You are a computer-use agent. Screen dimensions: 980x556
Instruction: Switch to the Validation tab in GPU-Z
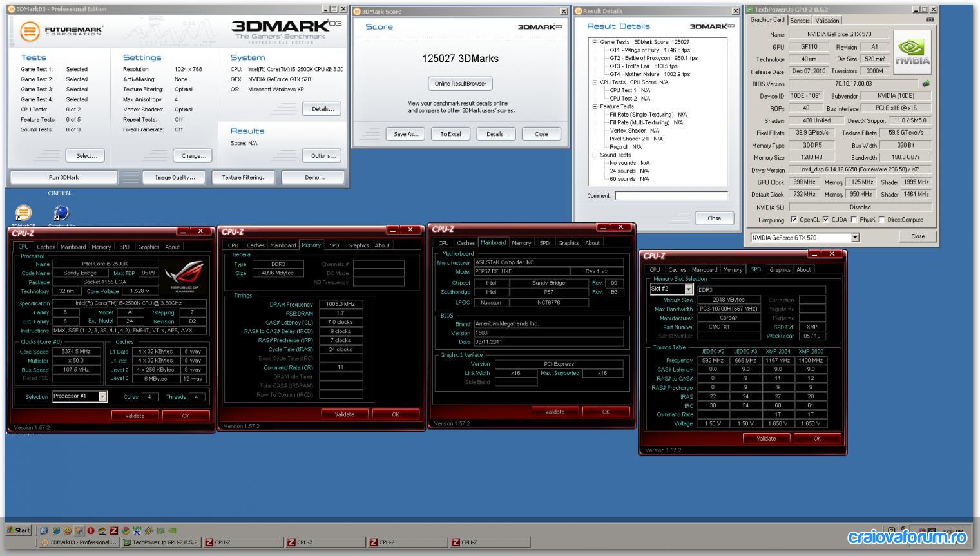[827, 21]
